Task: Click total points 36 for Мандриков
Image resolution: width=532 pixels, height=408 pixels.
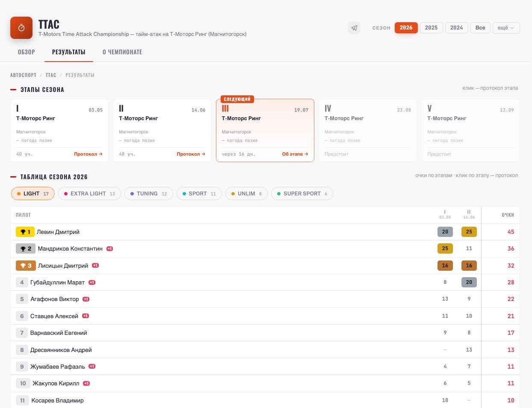Action: 511,248
